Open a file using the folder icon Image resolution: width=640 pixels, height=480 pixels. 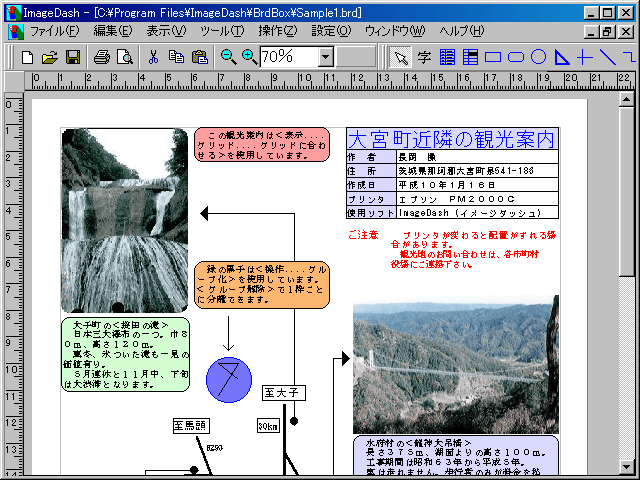click(x=50, y=57)
